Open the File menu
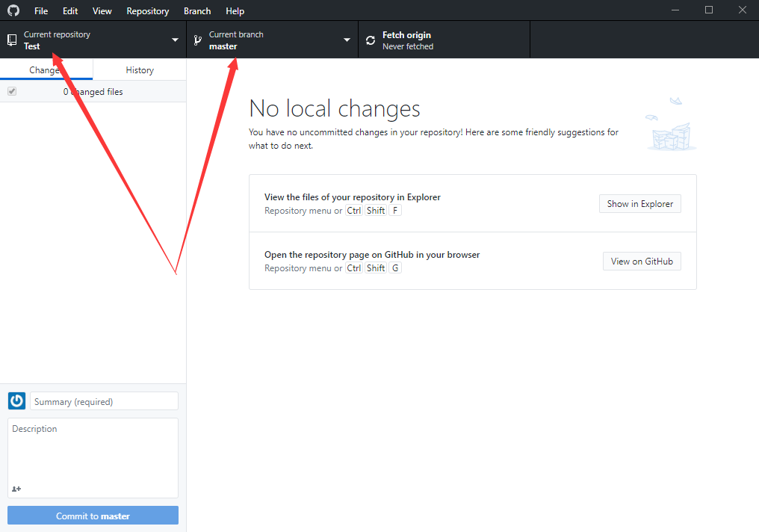The height and width of the screenshot is (532, 759). coord(41,10)
